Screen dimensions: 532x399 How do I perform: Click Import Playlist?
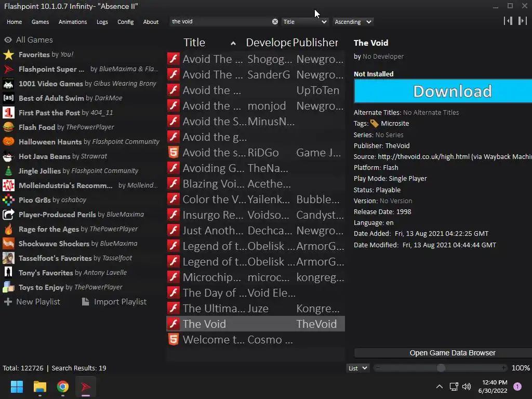pos(114,302)
